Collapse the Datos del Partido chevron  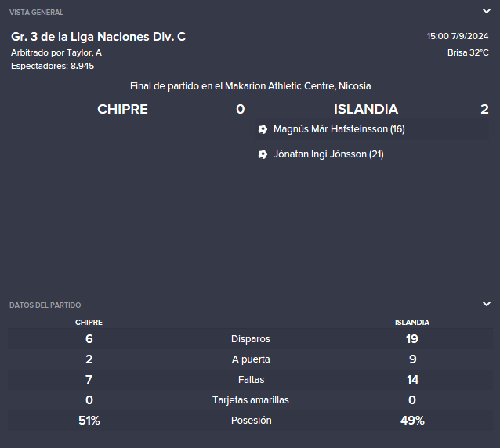pos(487,304)
